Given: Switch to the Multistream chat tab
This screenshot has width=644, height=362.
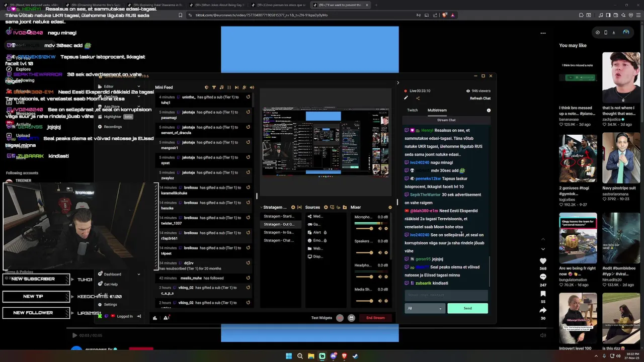Looking at the screenshot, I should point(437,110).
